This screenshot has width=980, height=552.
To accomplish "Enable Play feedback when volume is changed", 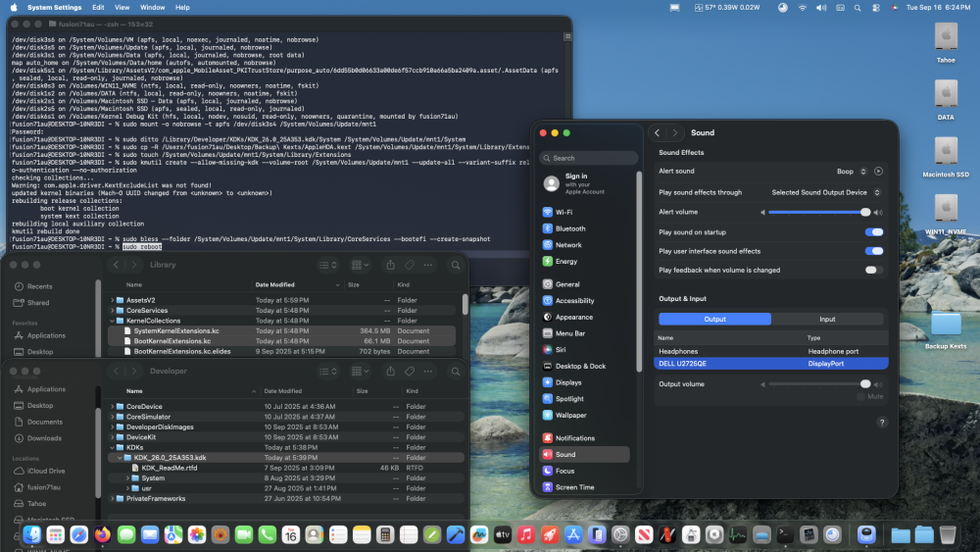I will [x=874, y=270].
